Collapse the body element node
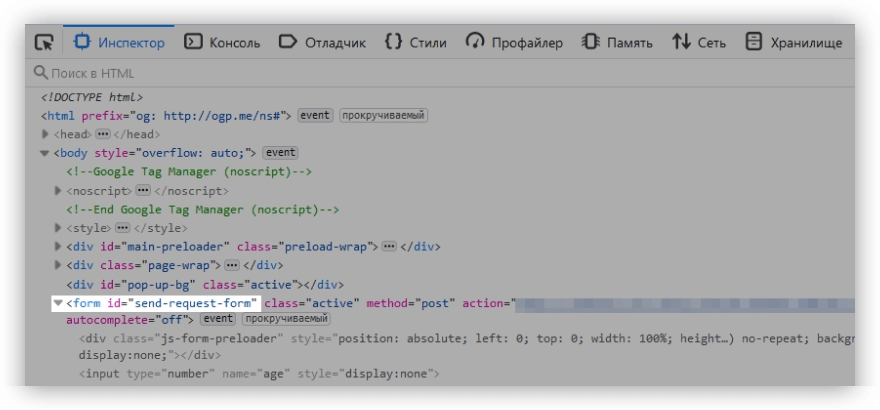880x410 pixels. [45, 153]
